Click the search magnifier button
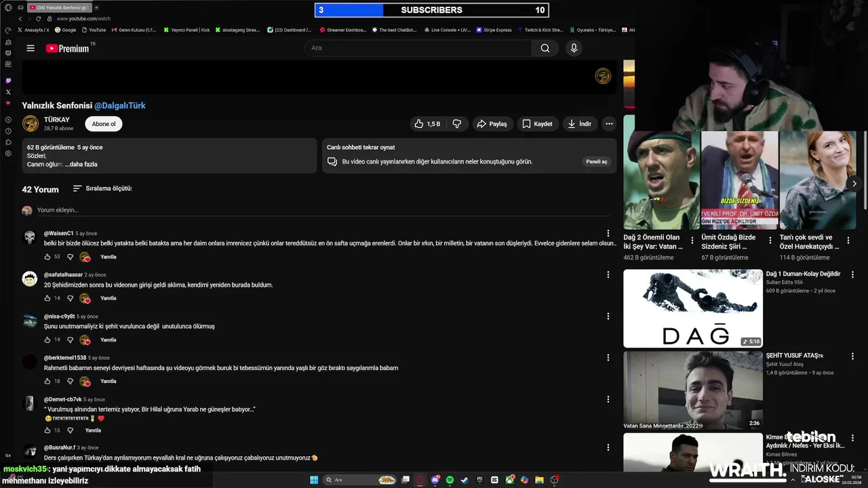 click(x=545, y=48)
